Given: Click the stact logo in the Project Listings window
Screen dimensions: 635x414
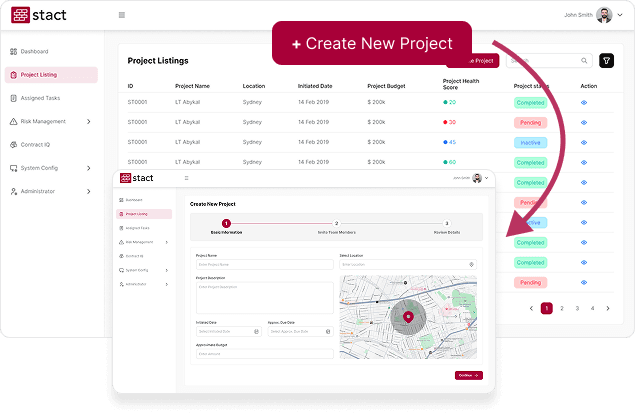Looking at the screenshot, I should 38,15.
